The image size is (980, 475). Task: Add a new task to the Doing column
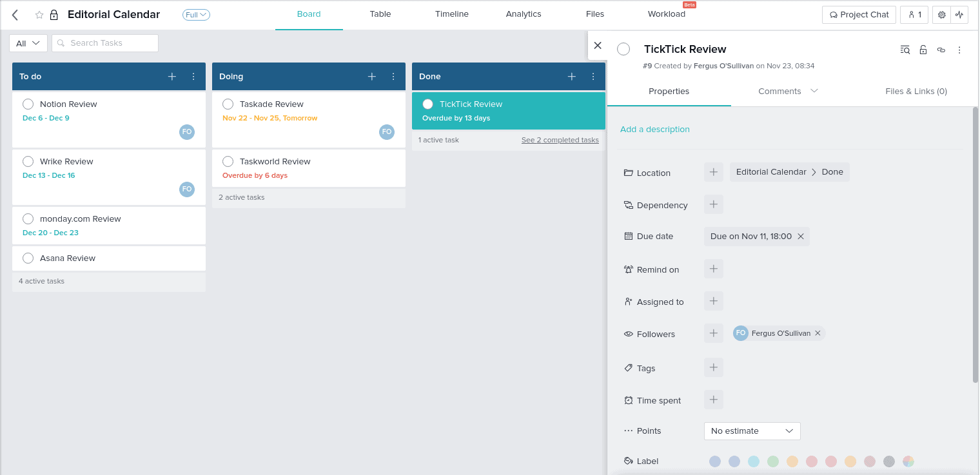point(372,76)
